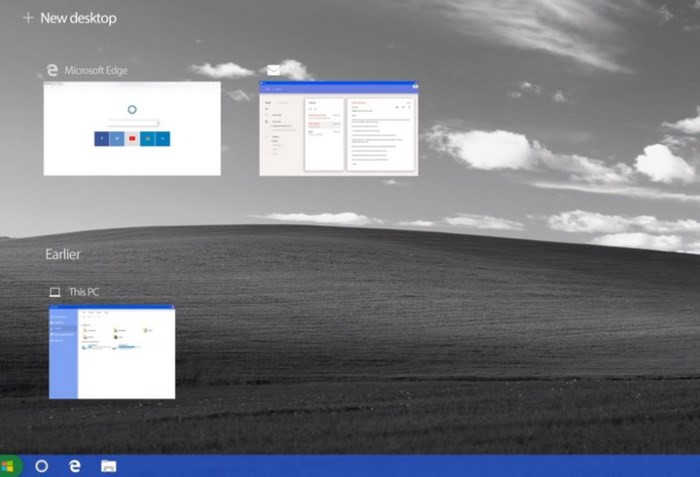The width and height of the screenshot is (700, 477).
Task: Switch to the Mail app window thumbnail
Action: coord(338,128)
